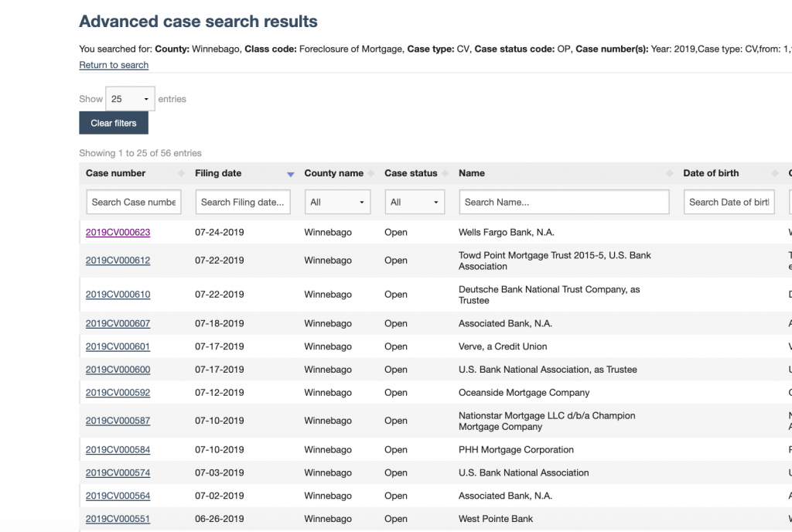Select U.S. Bank National Association, as Trustee
Viewport: 792px width, 532px height.
tap(548, 370)
